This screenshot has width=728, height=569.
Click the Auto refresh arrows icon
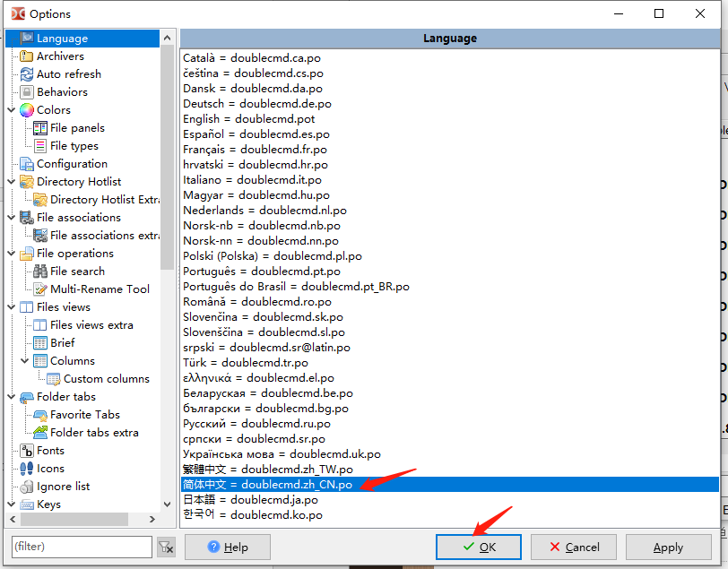(27, 74)
